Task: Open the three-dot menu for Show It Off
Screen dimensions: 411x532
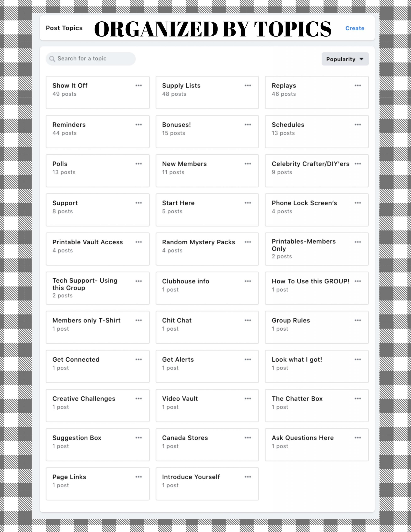Action: 139,85
